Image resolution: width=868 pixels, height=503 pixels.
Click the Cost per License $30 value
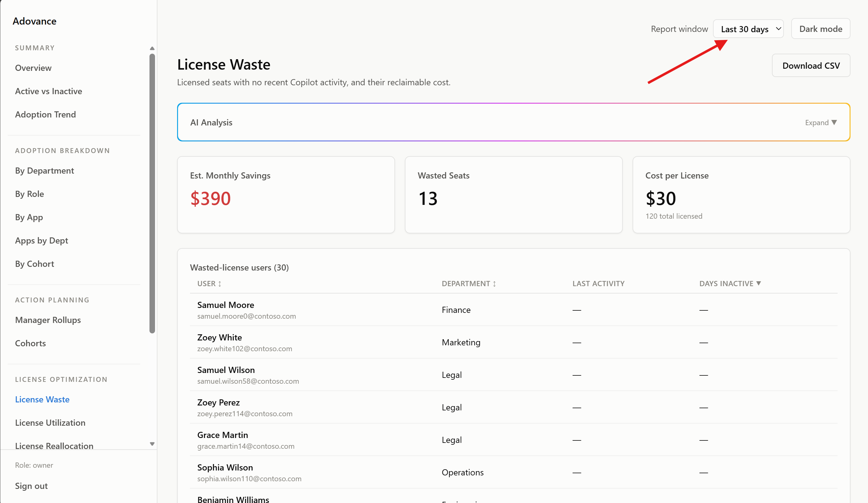pyautogui.click(x=661, y=198)
